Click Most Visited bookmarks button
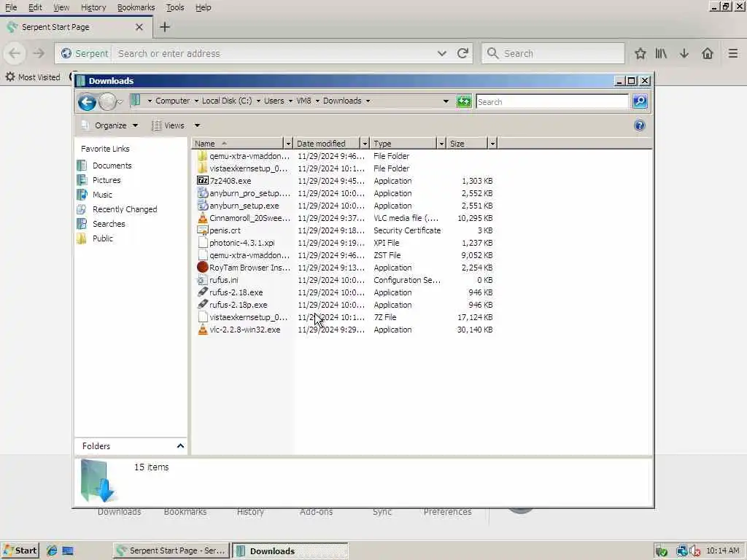Image resolution: width=747 pixels, height=560 pixels. (33, 77)
